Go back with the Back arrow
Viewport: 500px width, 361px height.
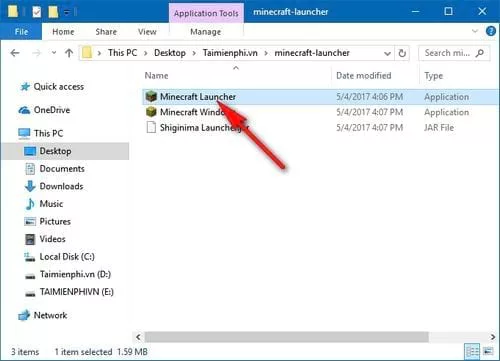(15, 53)
